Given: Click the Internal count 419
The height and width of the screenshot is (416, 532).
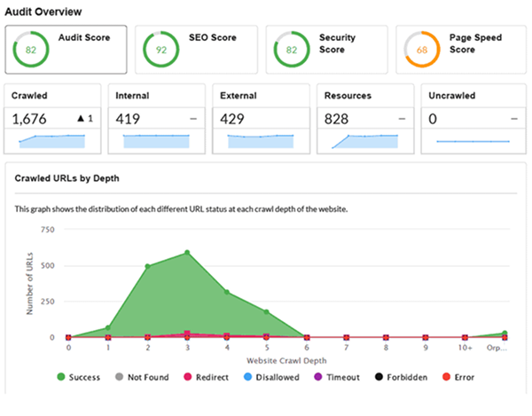Looking at the screenshot, I should 128,119.
